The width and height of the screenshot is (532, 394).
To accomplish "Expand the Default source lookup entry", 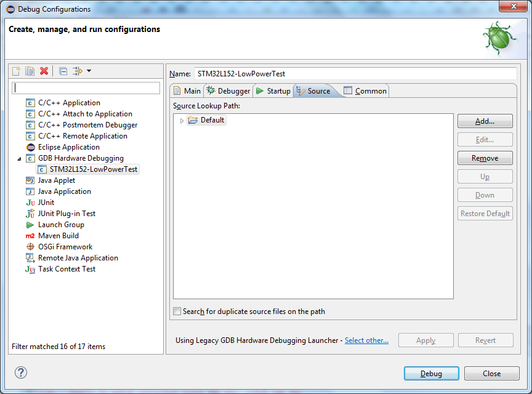I will pyautogui.click(x=182, y=121).
